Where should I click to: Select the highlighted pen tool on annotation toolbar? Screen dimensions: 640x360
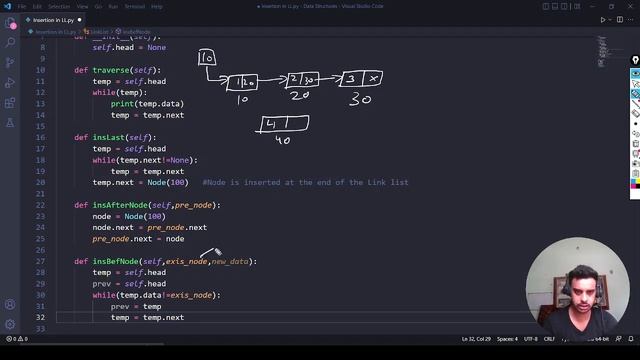coord(636,94)
